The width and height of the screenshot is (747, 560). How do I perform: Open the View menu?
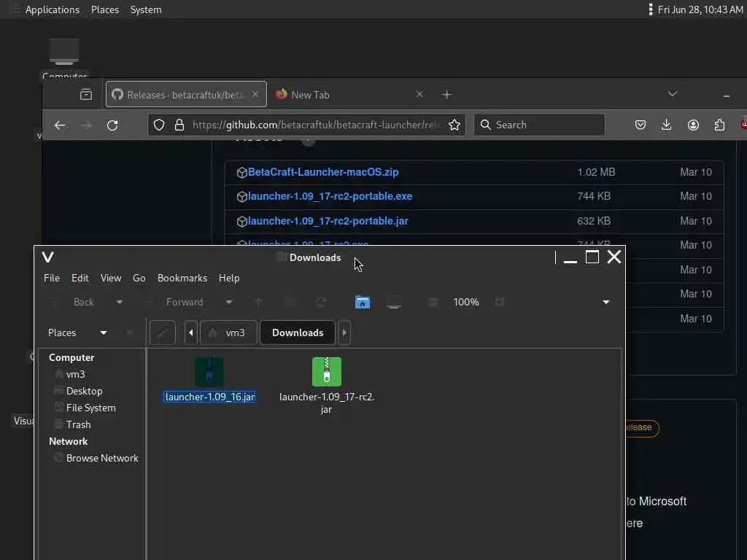pyautogui.click(x=111, y=278)
